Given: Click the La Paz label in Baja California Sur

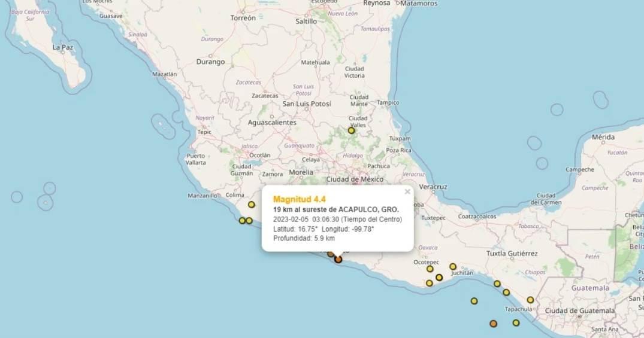Looking at the screenshot, I should (63, 47).
